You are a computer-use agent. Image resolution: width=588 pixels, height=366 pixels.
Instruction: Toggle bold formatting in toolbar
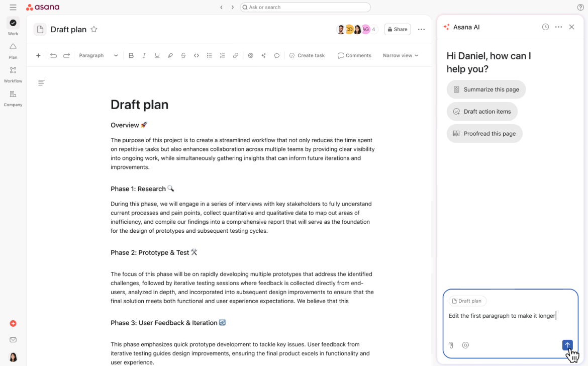coord(131,55)
